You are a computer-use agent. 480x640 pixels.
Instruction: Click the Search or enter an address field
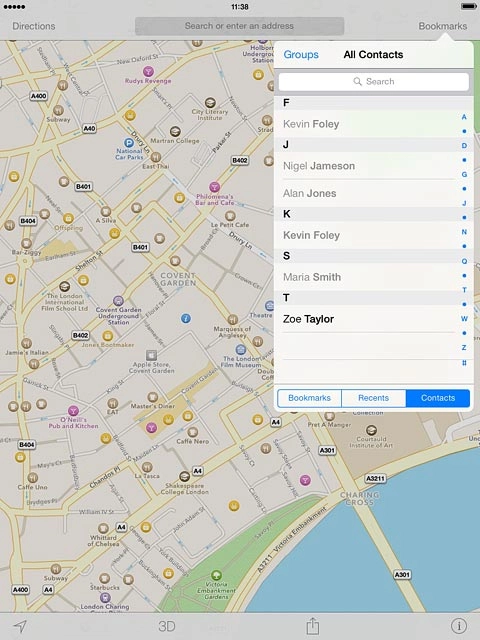[x=239, y=26]
